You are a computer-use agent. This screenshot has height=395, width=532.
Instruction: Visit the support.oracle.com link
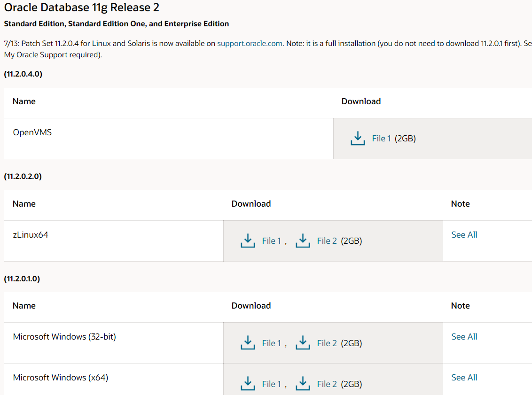coord(250,43)
